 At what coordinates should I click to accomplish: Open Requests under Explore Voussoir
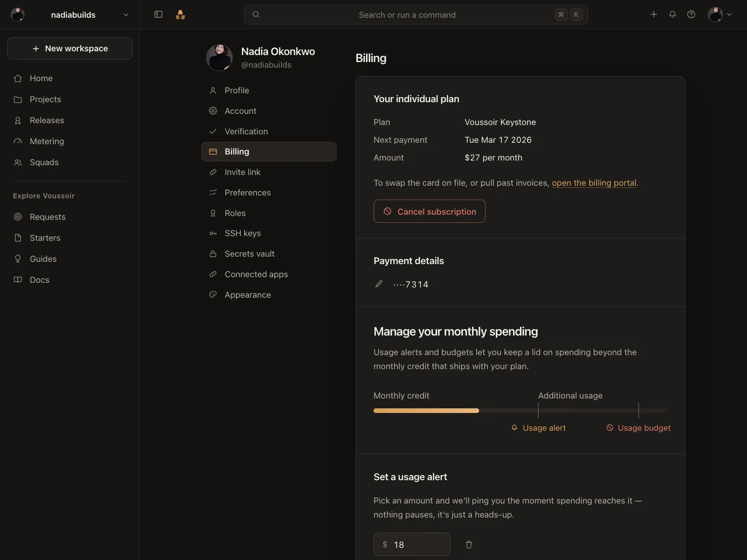(x=70, y=217)
